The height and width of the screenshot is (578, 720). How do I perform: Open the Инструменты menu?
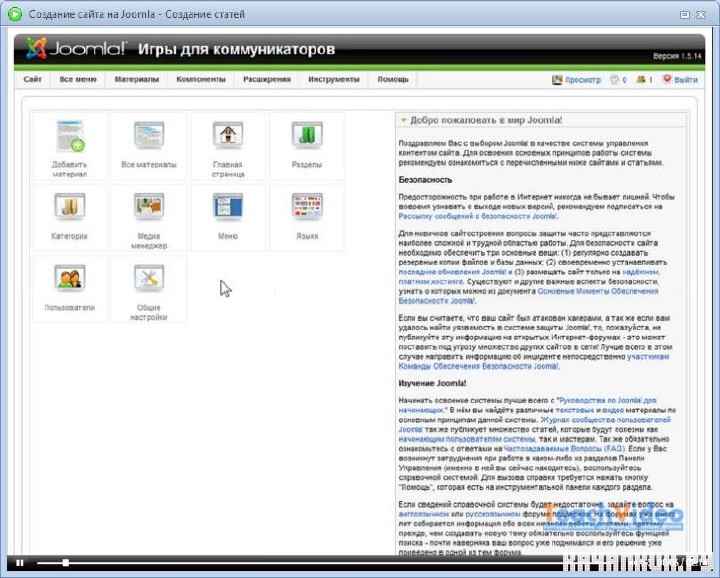click(x=334, y=79)
